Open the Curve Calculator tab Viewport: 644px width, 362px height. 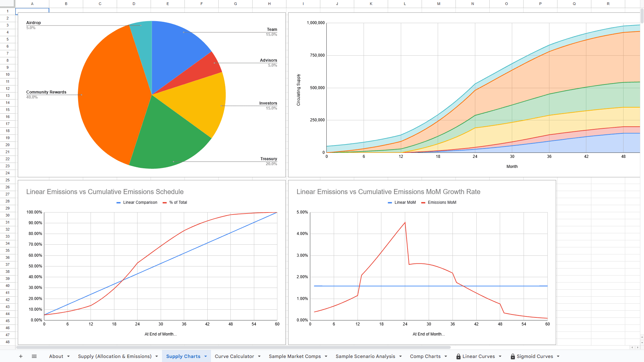tap(234, 356)
